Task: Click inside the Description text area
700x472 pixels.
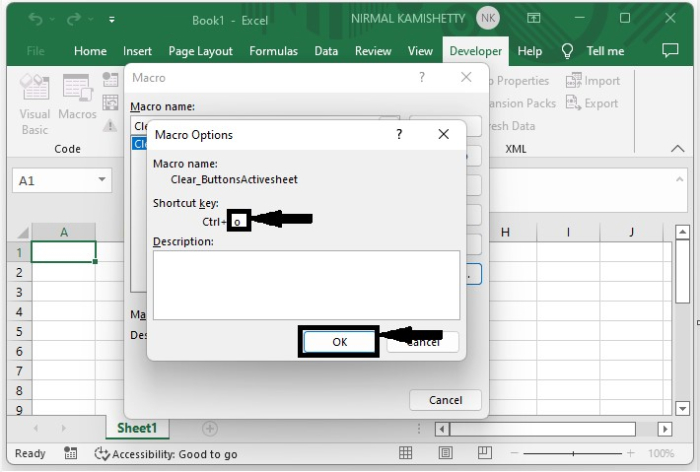Action: click(306, 285)
